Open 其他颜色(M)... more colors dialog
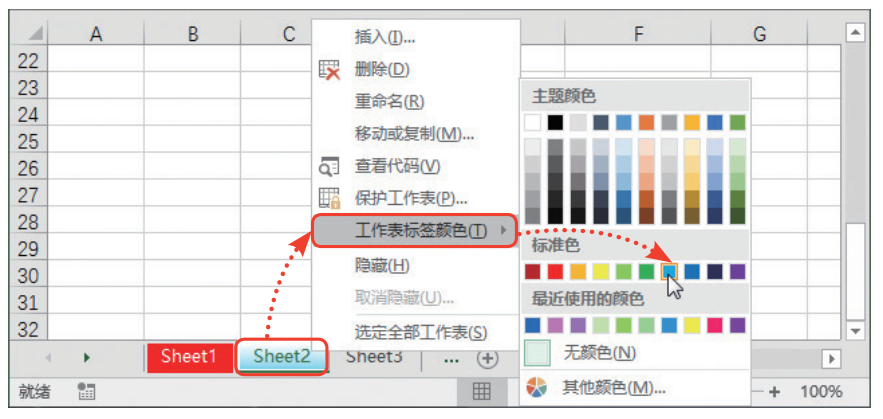 [614, 387]
